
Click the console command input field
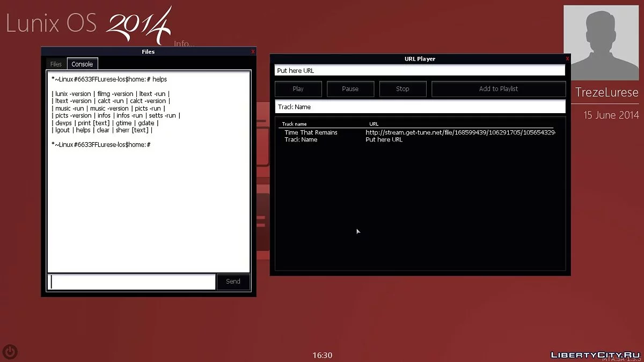(131, 281)
